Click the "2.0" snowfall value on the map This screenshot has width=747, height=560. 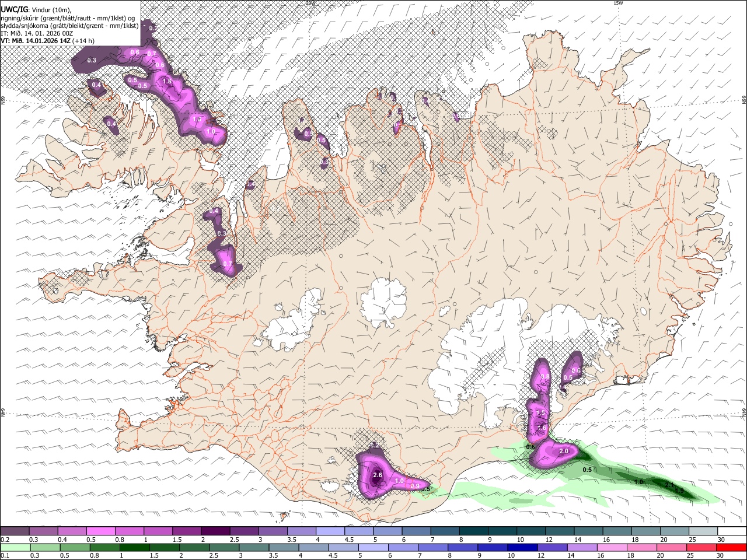point(564,451)
